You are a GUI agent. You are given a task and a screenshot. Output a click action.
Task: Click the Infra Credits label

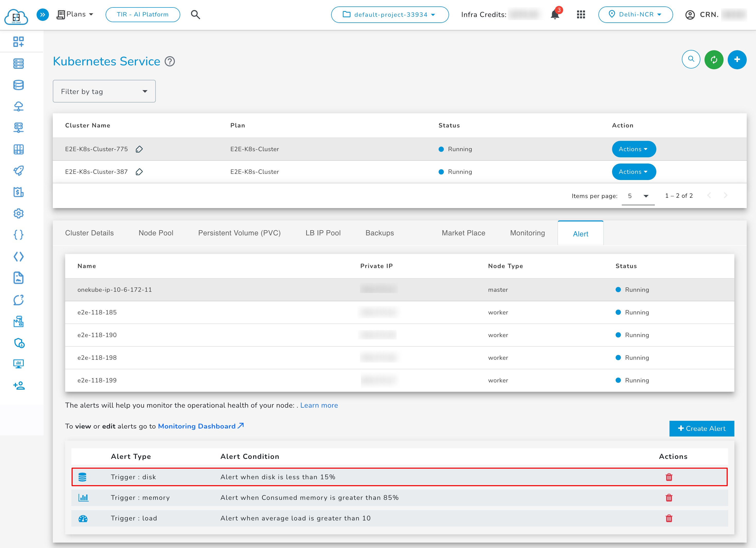tap(484, 15)
